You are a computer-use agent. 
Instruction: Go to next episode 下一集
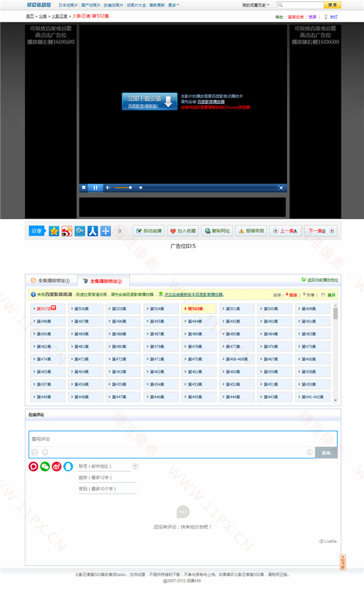point(320,231)
